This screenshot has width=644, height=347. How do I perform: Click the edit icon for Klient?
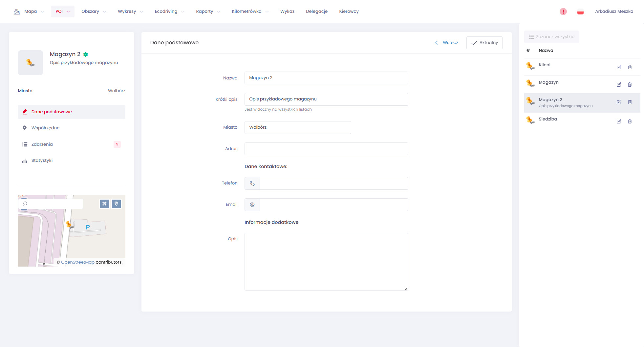[x=619, y=67]
